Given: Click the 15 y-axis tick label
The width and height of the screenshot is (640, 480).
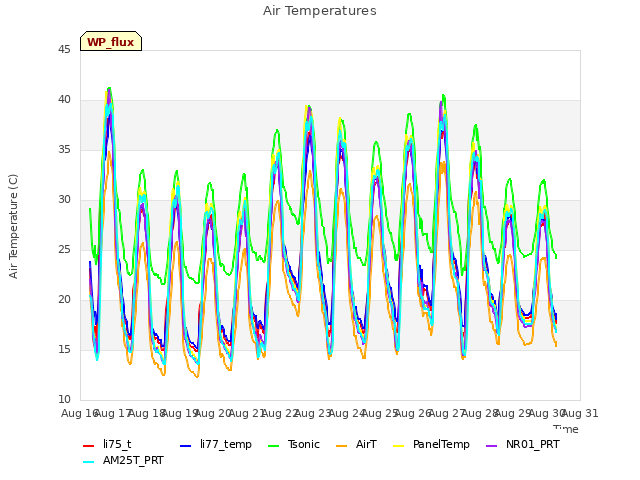Looking at the screenshot, I should (x=64, y=349).
